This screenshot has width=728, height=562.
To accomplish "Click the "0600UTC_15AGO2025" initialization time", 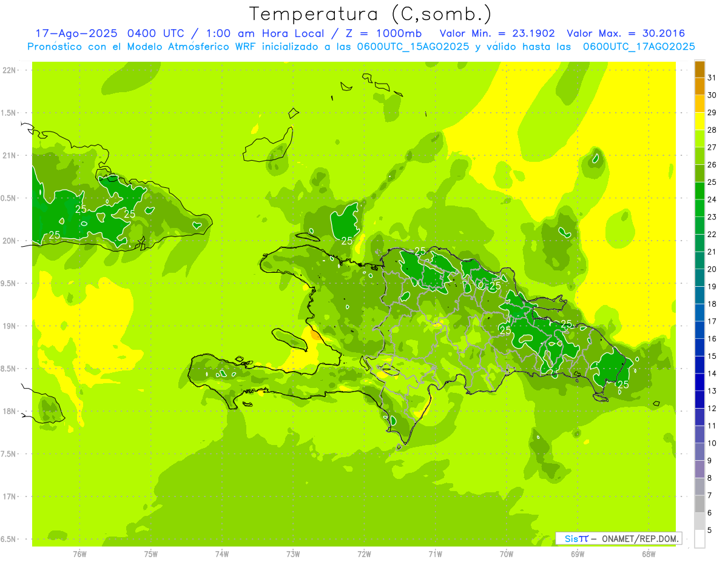I will pos(414,47).
